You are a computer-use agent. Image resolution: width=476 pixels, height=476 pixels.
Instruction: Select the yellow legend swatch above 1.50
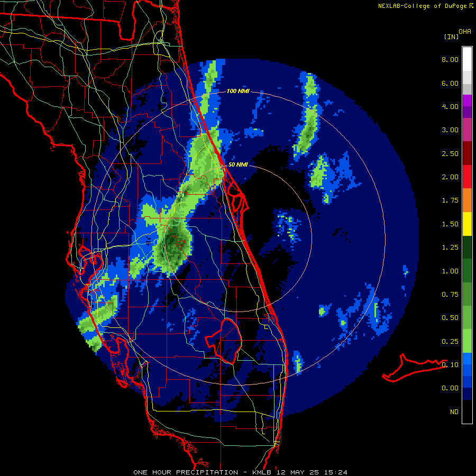coord(467,224)
